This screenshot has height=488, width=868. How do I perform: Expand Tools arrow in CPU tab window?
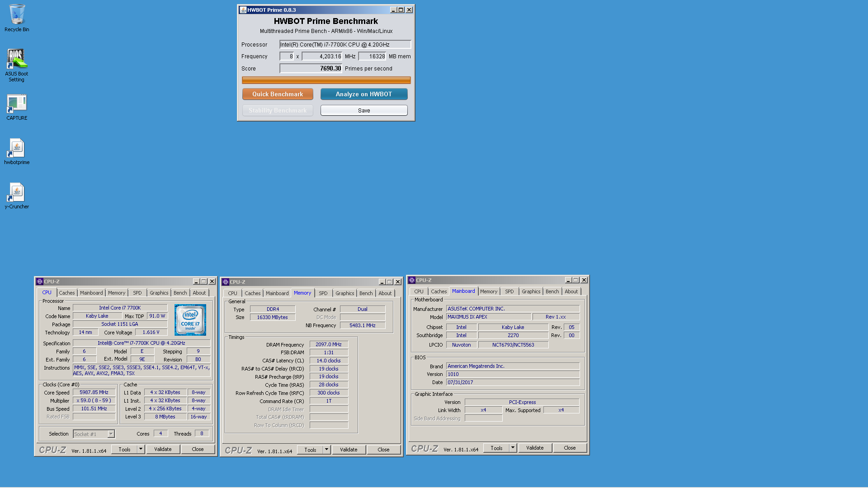click(x=141, y=449)
